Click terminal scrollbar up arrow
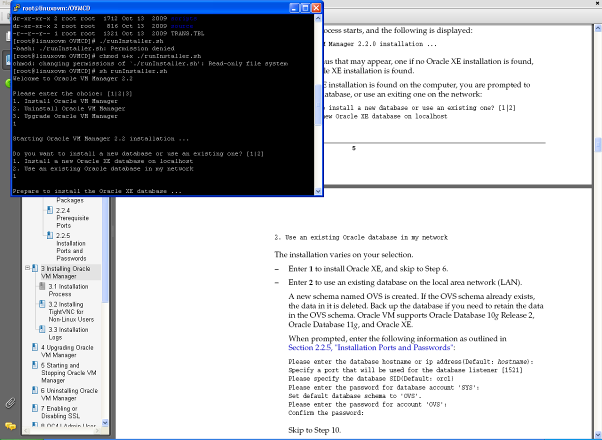602x440 pixels. pyautogui.click(x=318, y=18)
